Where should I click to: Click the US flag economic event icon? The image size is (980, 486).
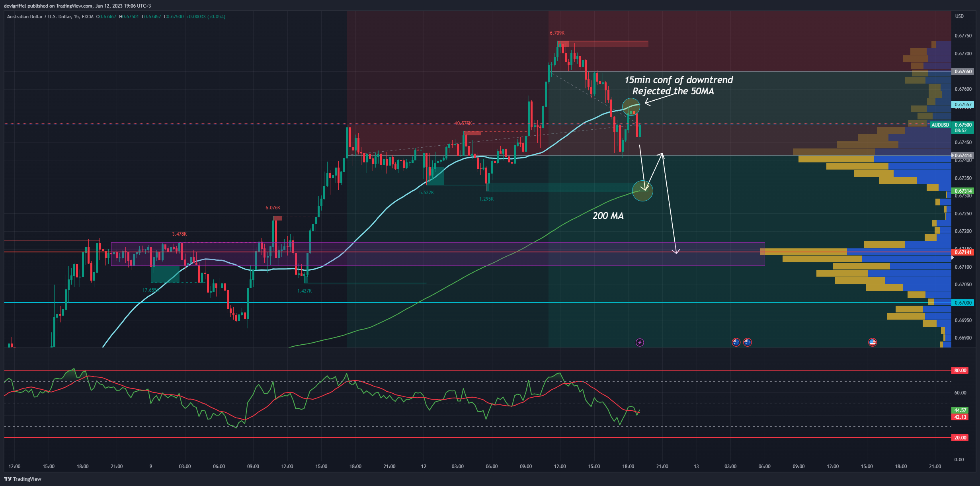tap(872, 342)
